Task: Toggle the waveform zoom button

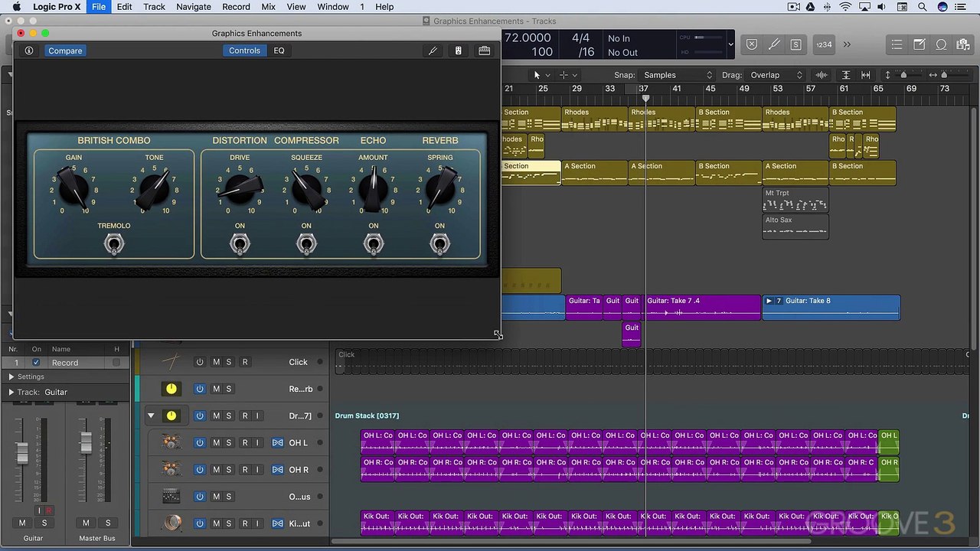Action: click(822, 75)
